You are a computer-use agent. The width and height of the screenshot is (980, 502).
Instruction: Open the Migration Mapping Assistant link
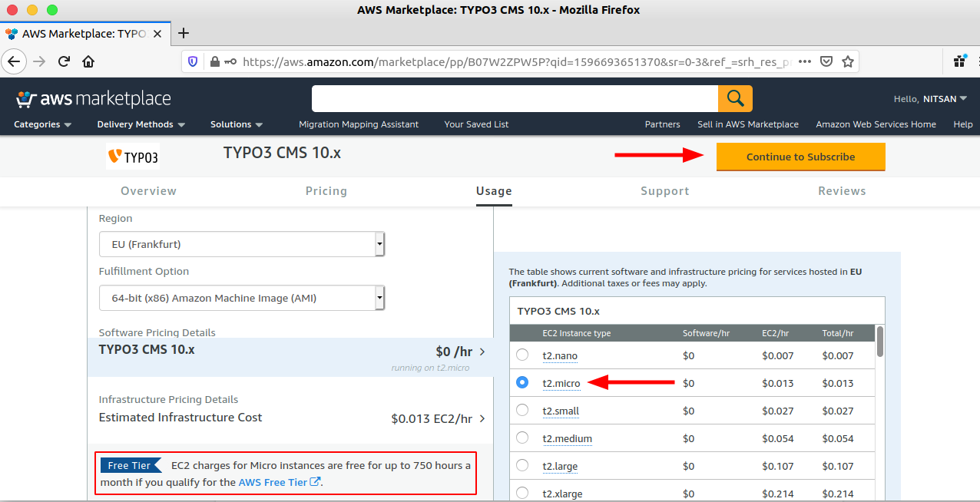tap(359, 124)
